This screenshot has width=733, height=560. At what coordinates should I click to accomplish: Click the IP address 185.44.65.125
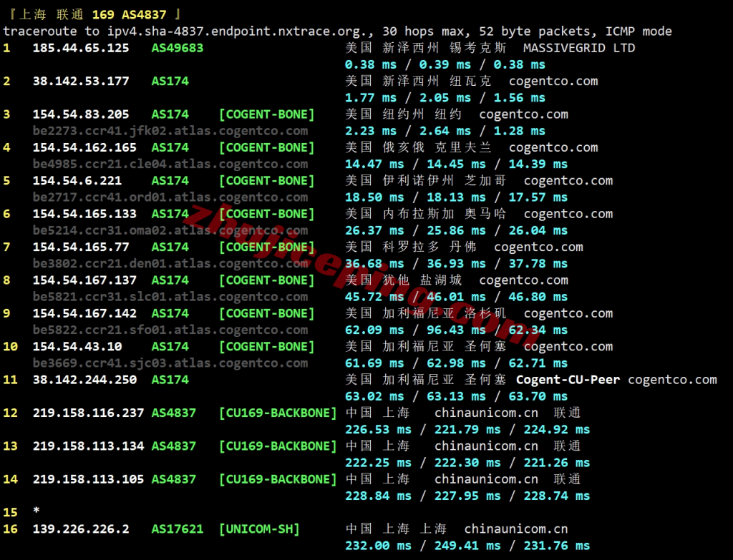pos(81,48)
